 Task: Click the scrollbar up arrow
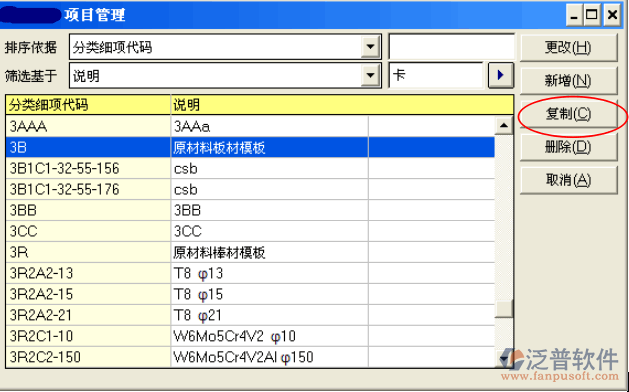(x=504, y=126)
